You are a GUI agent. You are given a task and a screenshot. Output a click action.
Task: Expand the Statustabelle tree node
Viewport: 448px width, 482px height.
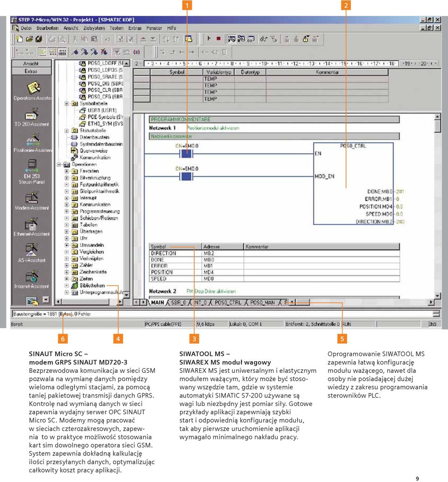coord(66,130)
